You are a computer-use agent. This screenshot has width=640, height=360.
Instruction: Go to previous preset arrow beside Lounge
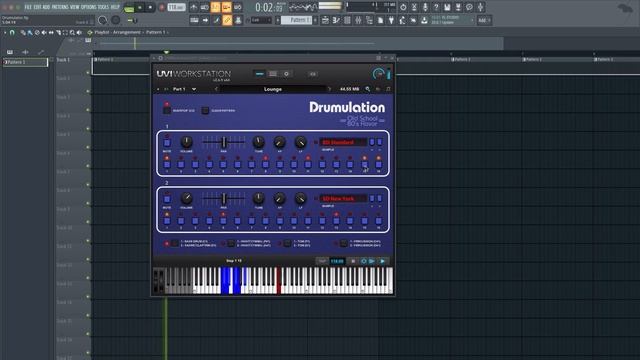216,89
